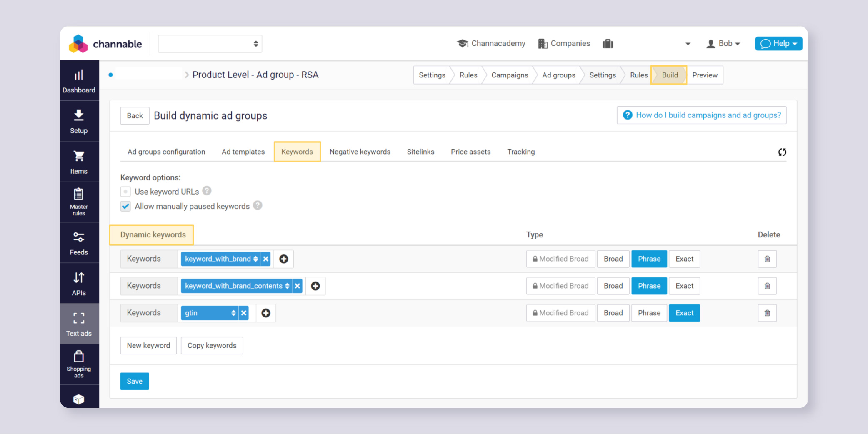Open the project selector at the top
The width and height of the screenshot is (868, 434).
click(x=210, y=43)
